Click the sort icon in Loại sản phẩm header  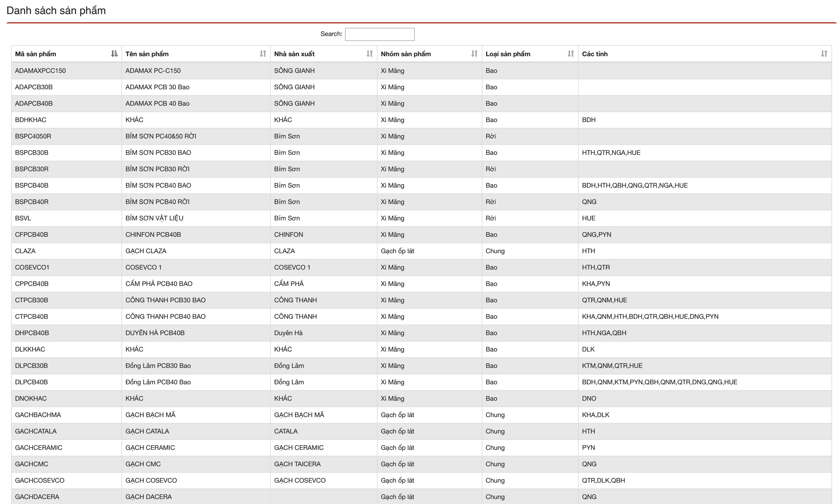[571, 54]
